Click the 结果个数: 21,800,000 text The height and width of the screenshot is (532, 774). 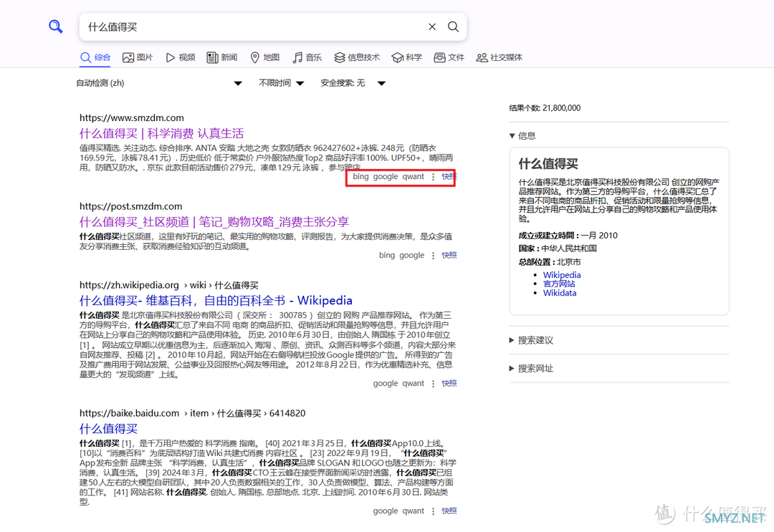click(x=545, y=108)
